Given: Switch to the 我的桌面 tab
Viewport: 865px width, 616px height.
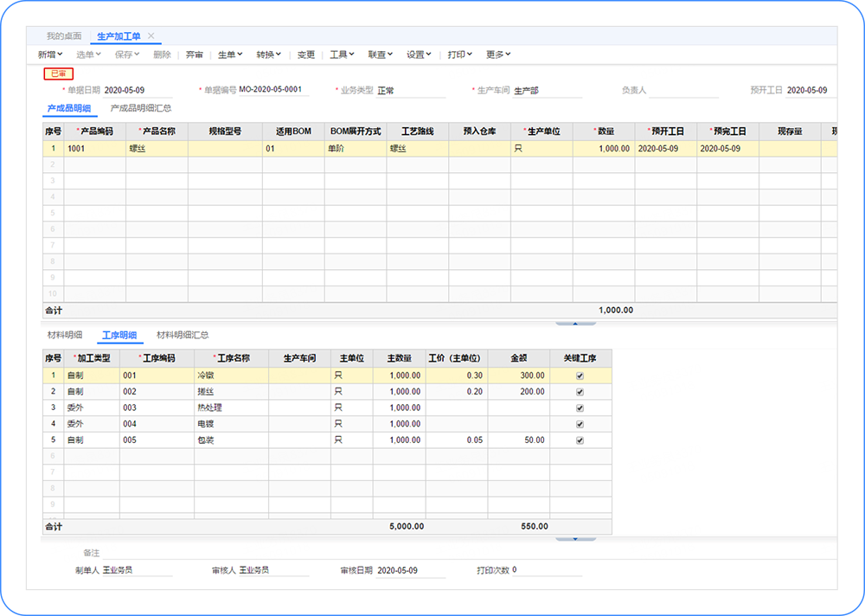Looking at the screenshot, I should pyautogui.click(x=64, y=36).
